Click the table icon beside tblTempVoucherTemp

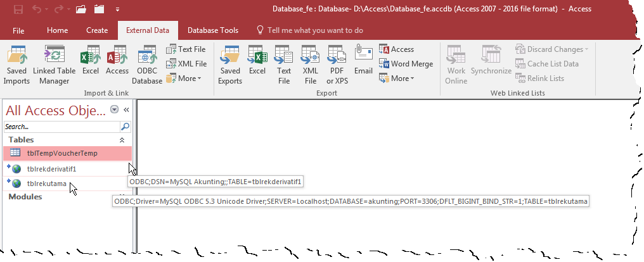(15, 153)
